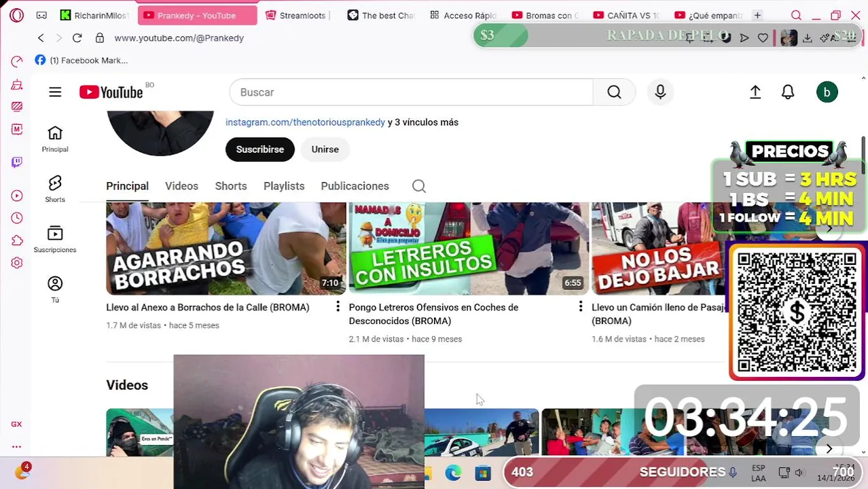
Task: Select the channel Playlists tab
Action: coord(284,186)
